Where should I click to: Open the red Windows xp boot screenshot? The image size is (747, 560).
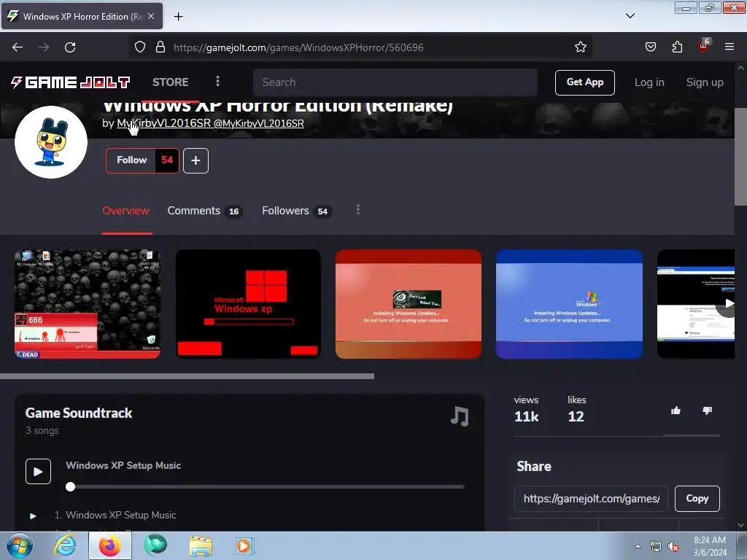pyautogui.click(x=248, y=304)
